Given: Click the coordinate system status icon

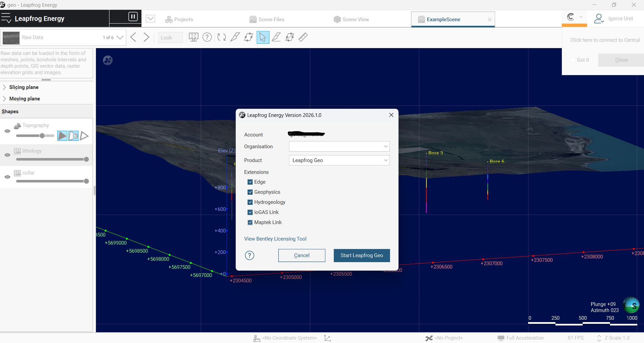Looking at the screenshot, I should coord(257,338).
